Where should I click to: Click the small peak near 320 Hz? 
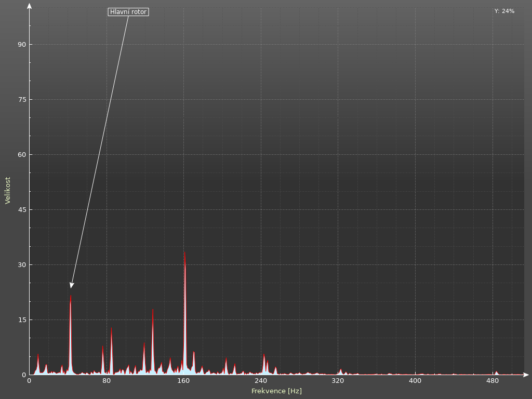tap(341, 371)
